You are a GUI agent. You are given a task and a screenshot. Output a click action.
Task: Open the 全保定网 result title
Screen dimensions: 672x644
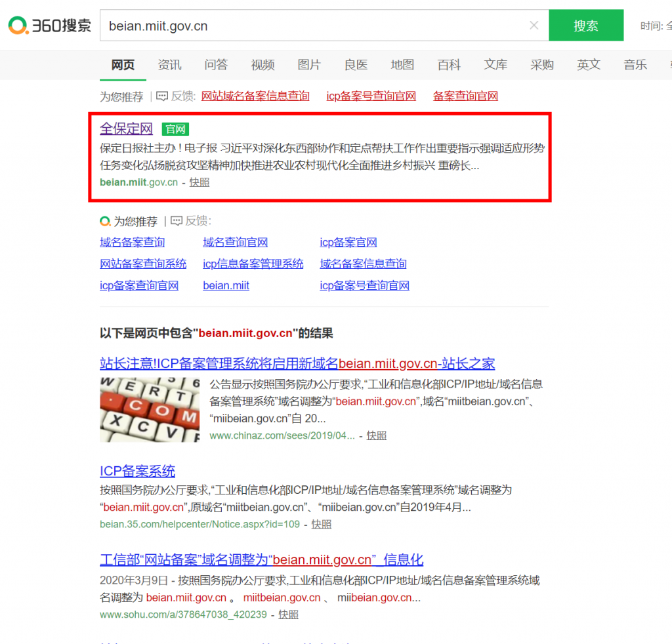(127, 129)
